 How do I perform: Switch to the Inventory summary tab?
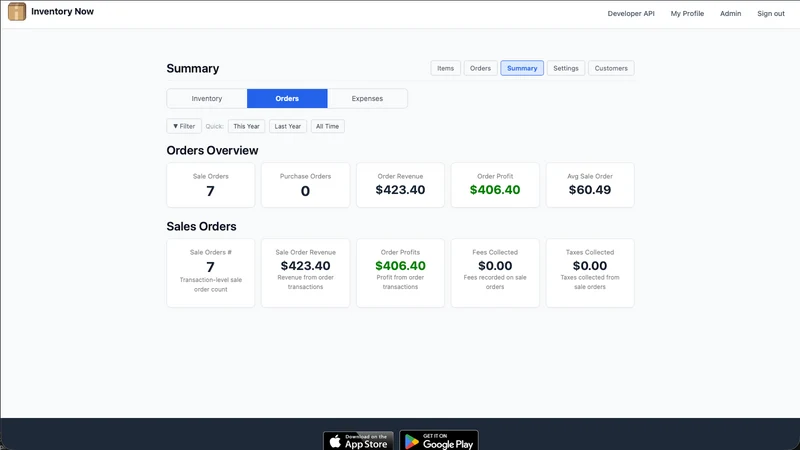click(x=207, y=98)
